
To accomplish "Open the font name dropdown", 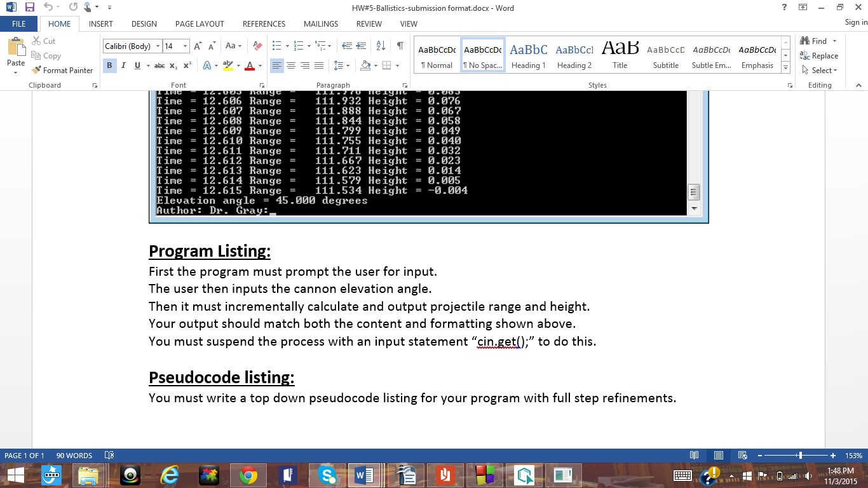I will (157, 46).
